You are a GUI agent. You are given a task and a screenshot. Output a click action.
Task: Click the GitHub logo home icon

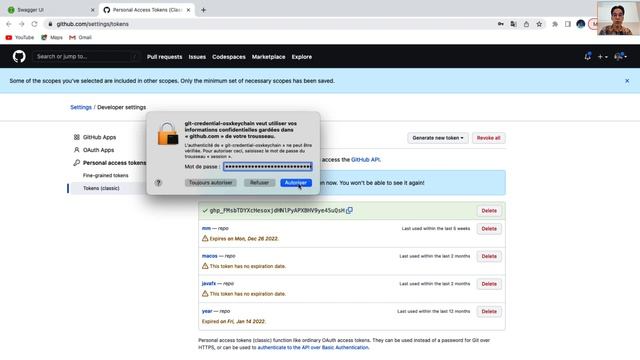19,56
